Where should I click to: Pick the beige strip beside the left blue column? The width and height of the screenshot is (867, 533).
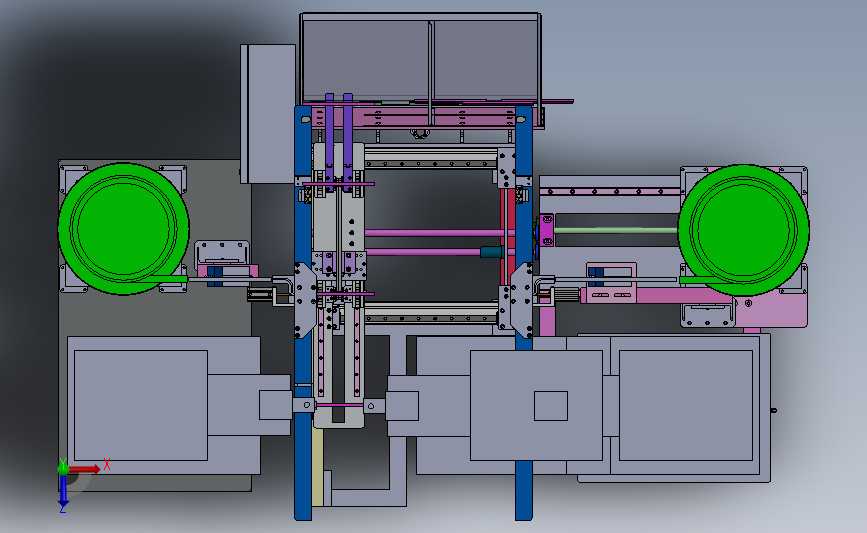click(317, 467)
